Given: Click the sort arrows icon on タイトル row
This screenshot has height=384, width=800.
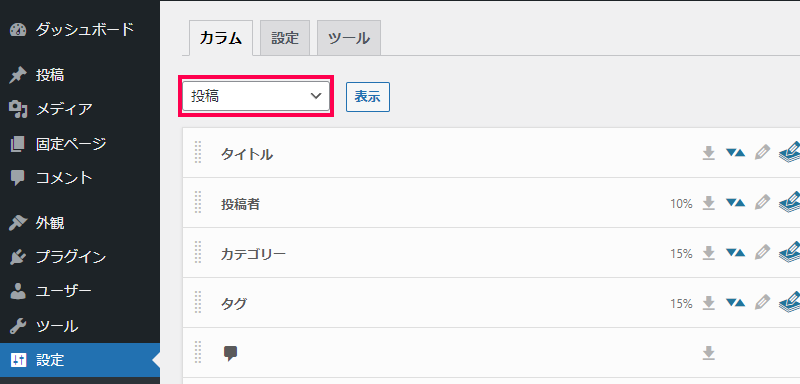Looking at the screenshot, I should pos(735,152).
